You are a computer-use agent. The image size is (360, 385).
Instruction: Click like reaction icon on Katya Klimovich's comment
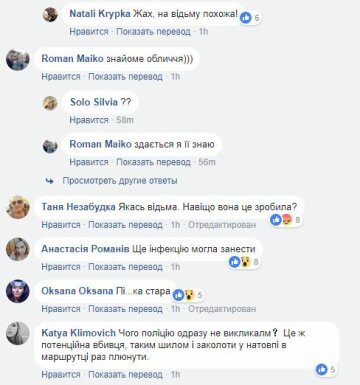[x=322, y=369]
